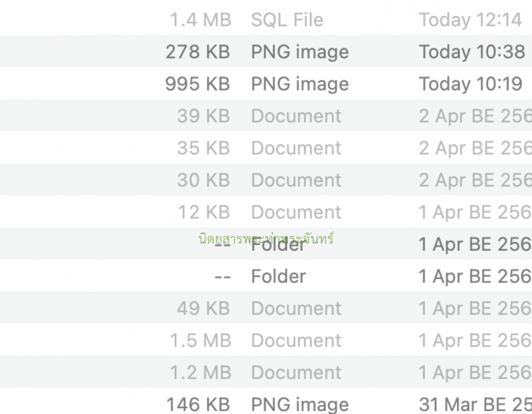The image size is (532, 414).
Task: Select the 39 KB Document row
Action: (266, 115)
